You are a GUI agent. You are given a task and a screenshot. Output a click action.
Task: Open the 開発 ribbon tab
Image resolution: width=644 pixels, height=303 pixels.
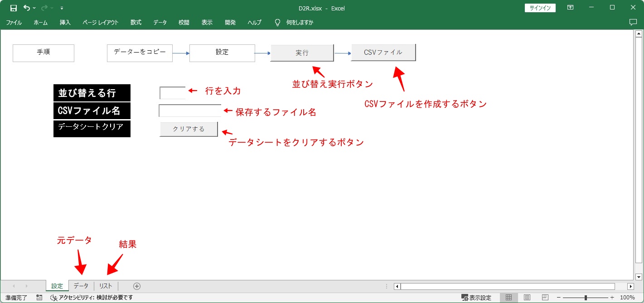(230, 22)
